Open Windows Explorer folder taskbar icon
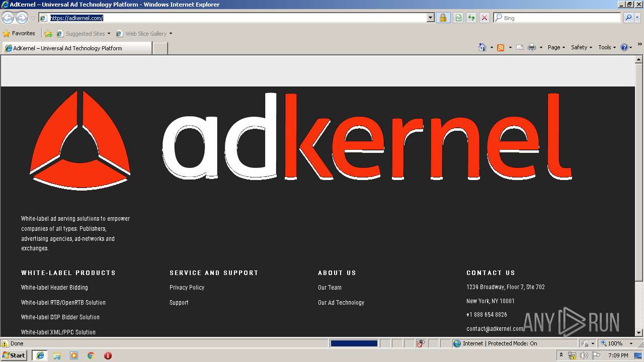The image size is (644, 362). point(57,355)
